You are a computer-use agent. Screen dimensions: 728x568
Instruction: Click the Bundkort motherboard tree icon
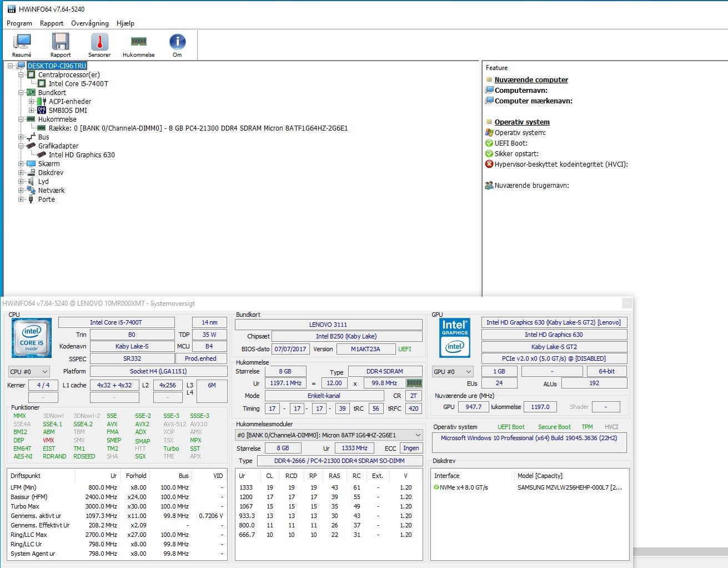pyautogui.click(x=31, y=92)
